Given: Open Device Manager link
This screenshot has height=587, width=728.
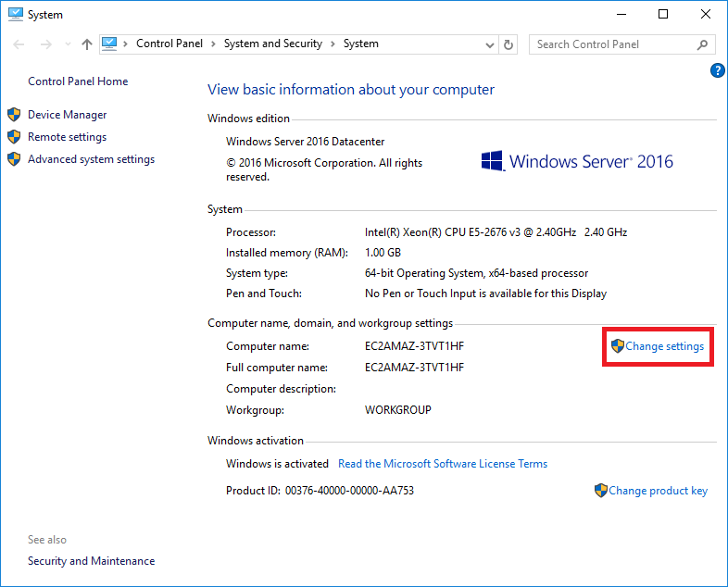Looking at the screenshot, I should pyautogui.click(x=68, y=115).
